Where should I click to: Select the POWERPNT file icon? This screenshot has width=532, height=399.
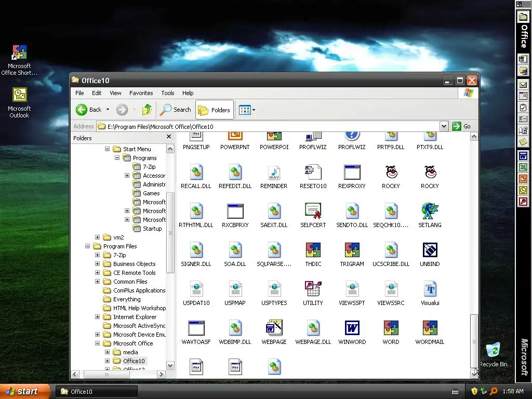tap(235, 136)
